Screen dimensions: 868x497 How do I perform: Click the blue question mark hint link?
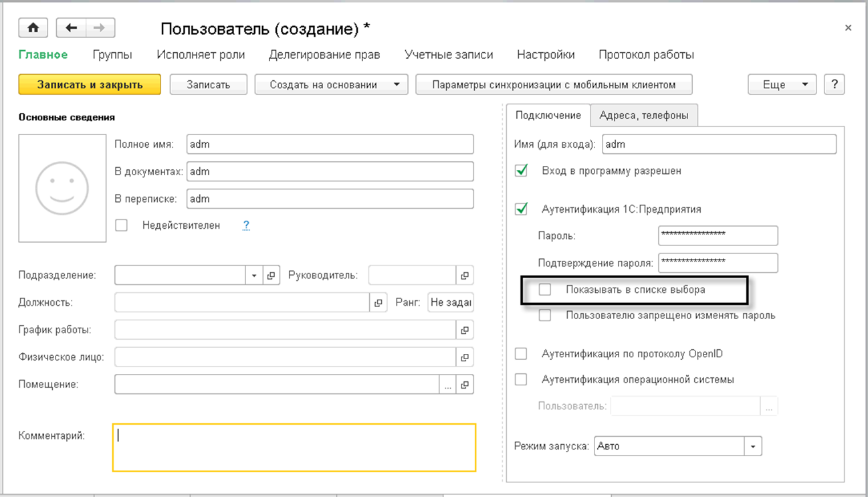tap(246, 225)
